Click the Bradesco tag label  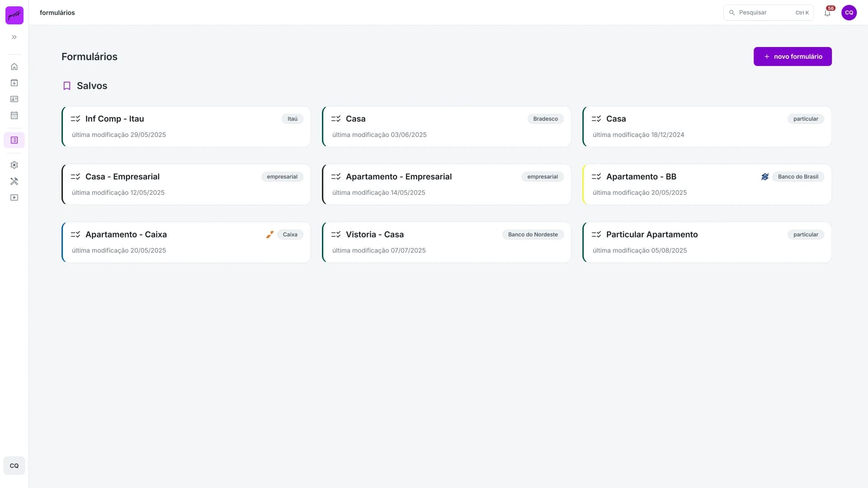(x=545, y=119)
